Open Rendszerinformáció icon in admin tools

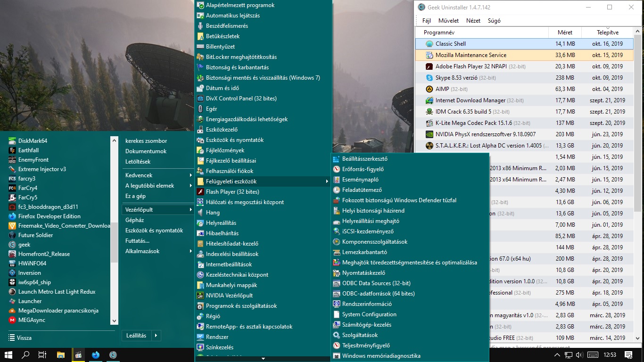click(336, 304)
